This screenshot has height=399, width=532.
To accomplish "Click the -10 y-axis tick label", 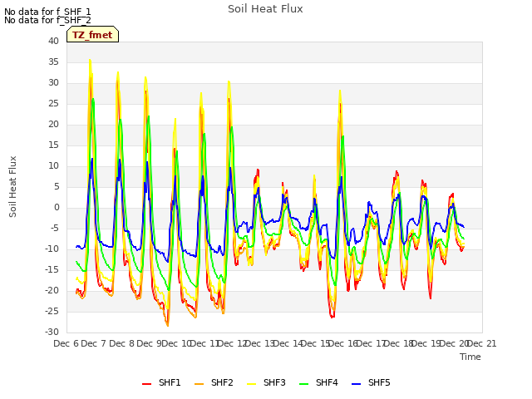I will pyautogui.click(x=52, y=249).
